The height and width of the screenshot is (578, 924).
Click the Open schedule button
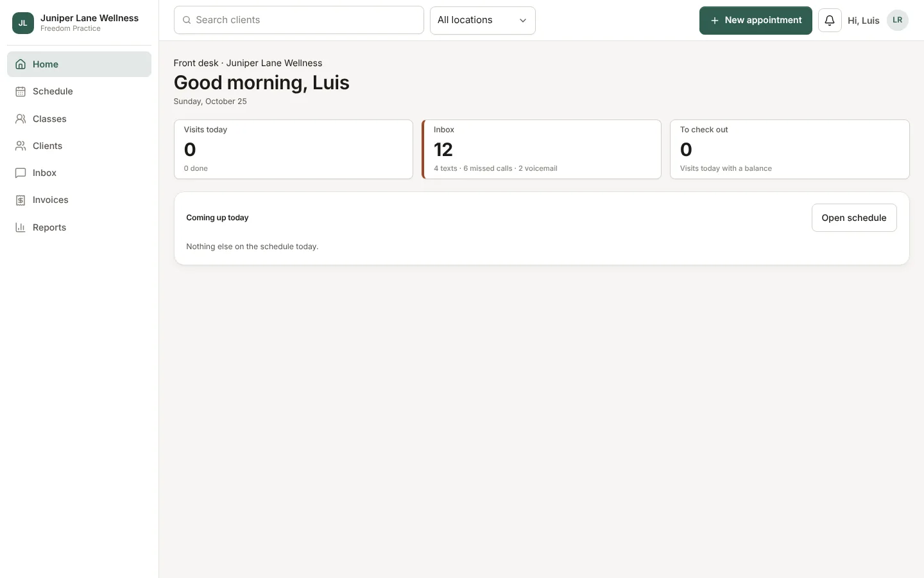point(854,218)
